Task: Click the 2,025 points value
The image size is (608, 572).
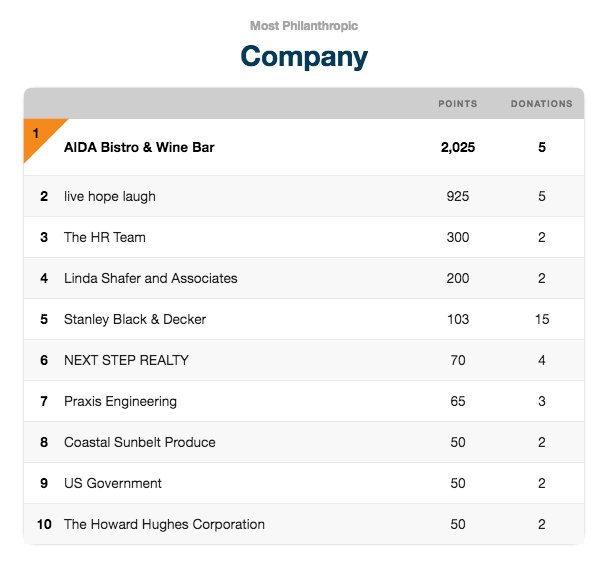Action: (458, 147)
